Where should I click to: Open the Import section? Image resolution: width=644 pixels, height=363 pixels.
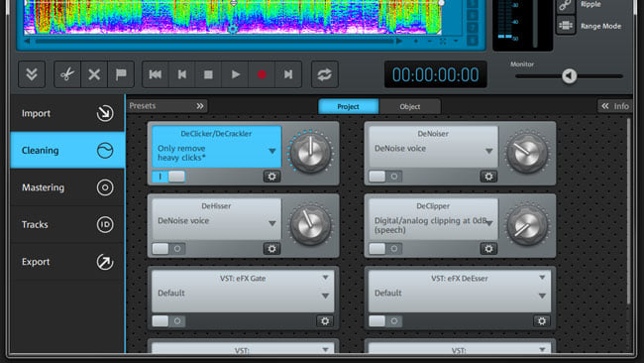click(67, 113)
